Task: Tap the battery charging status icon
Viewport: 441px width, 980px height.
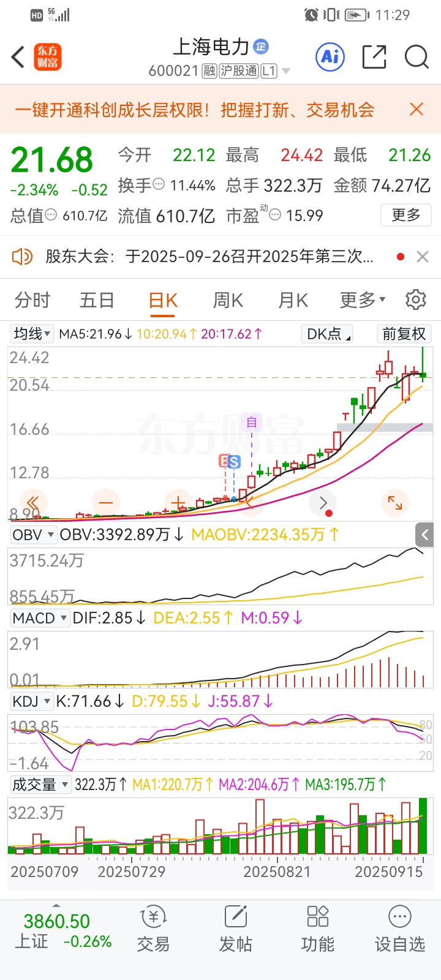Action: click(357, 15)
